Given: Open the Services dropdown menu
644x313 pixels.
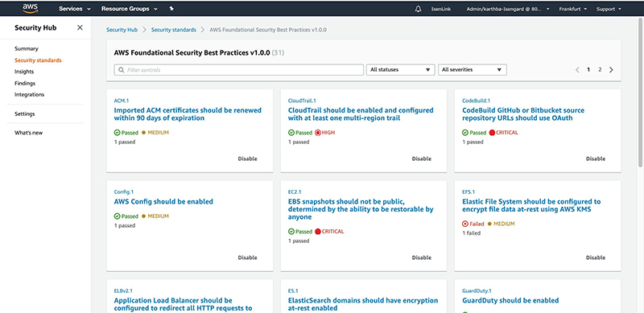Looking at the screenshot, I should [75, 9].
